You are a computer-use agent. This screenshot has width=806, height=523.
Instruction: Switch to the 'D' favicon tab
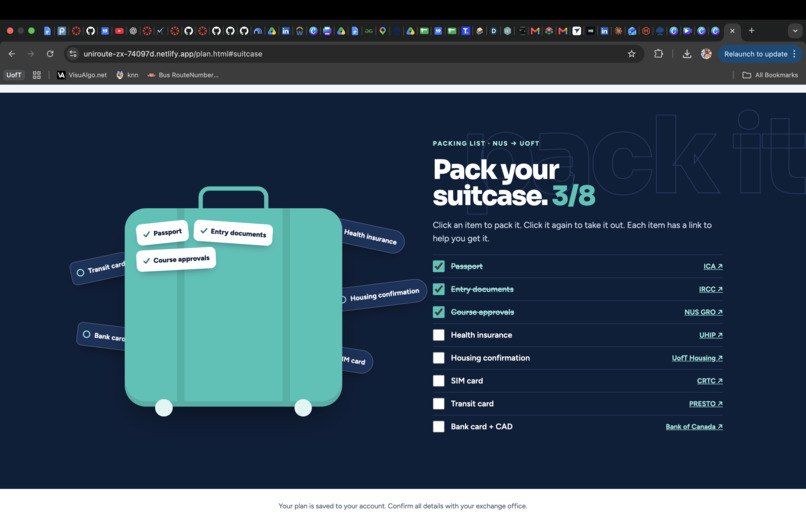493,31
